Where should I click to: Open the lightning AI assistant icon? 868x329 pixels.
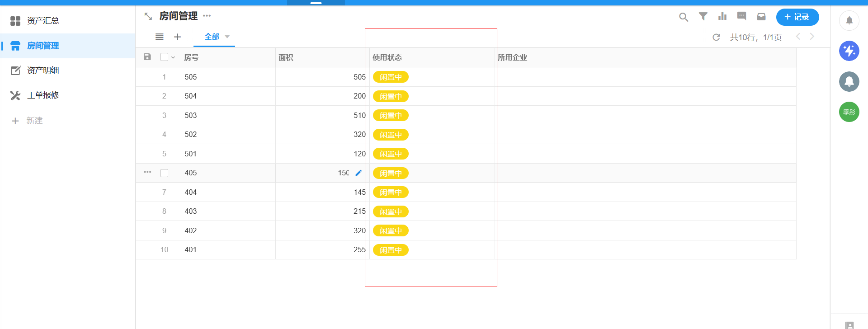coord(849,51)
